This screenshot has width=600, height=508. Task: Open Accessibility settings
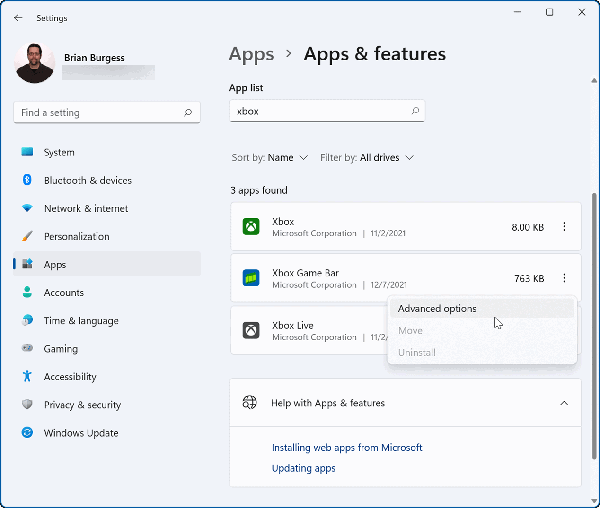click(70, 377)
